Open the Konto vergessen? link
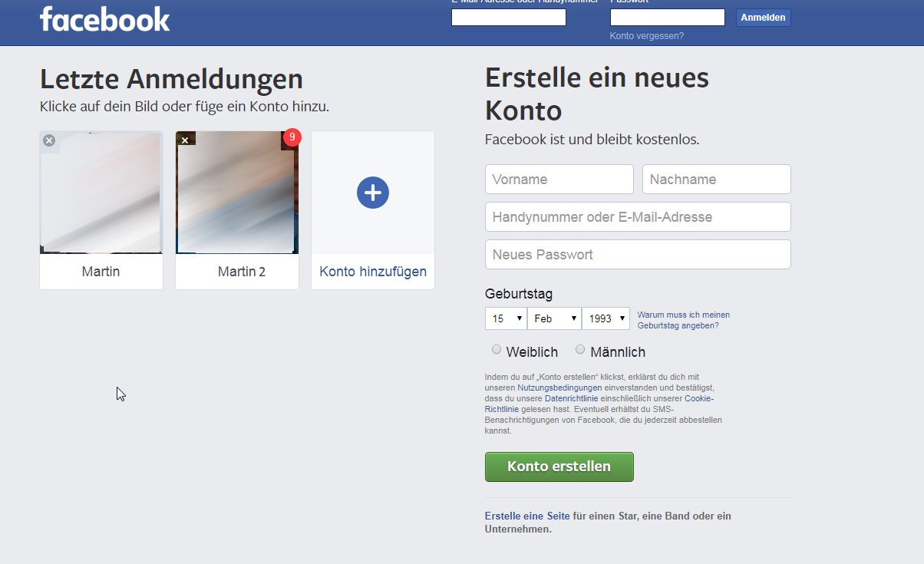Screen dimensions: 924x564 [647, 36]
